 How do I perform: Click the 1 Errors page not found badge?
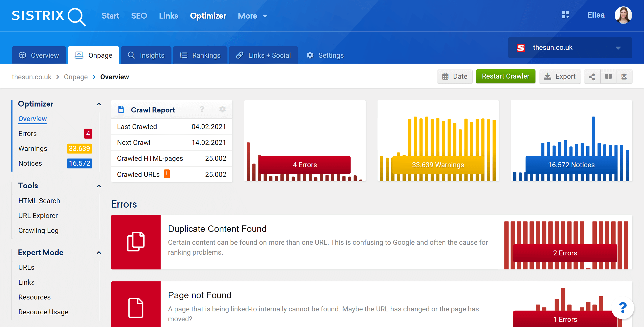565,319
